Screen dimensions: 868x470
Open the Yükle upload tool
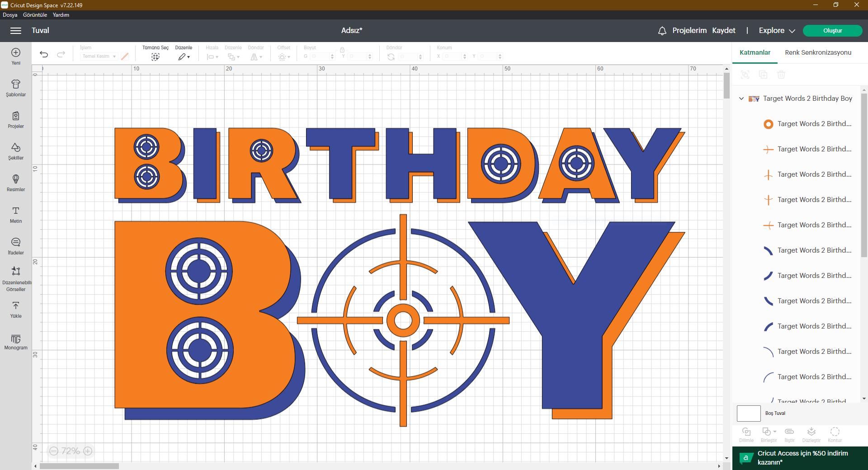tap(15, 310)
